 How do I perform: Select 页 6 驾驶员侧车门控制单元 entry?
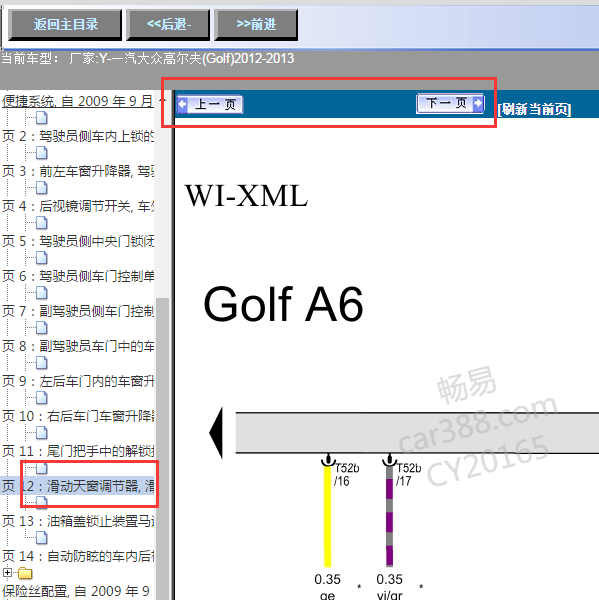coord(78,276)
